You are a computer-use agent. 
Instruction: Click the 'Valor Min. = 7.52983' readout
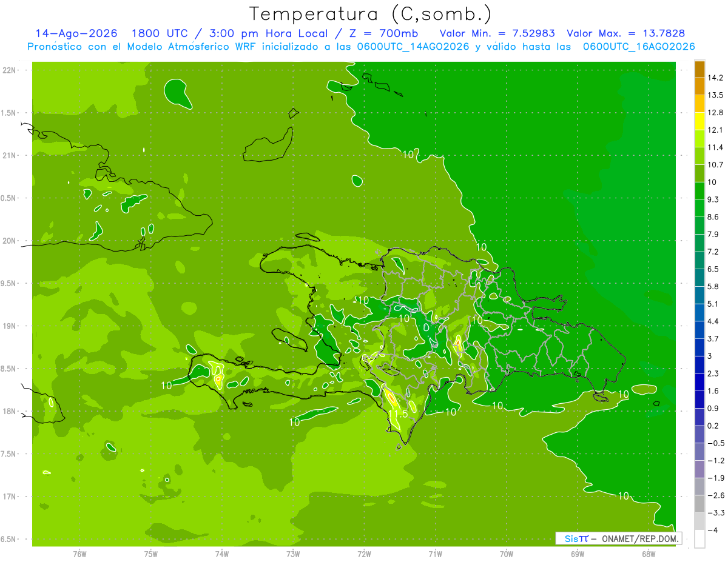pyautogui.click(x=497, y=33)
